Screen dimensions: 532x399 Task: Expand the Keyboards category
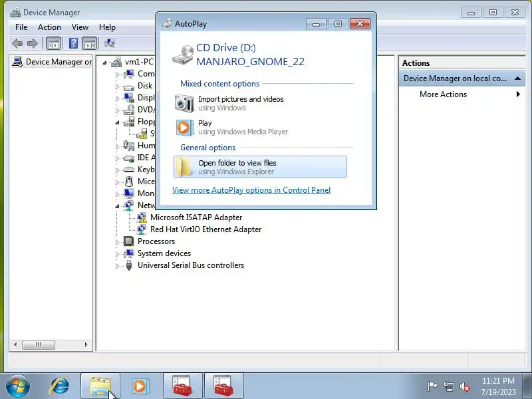[x=118, y=170]
